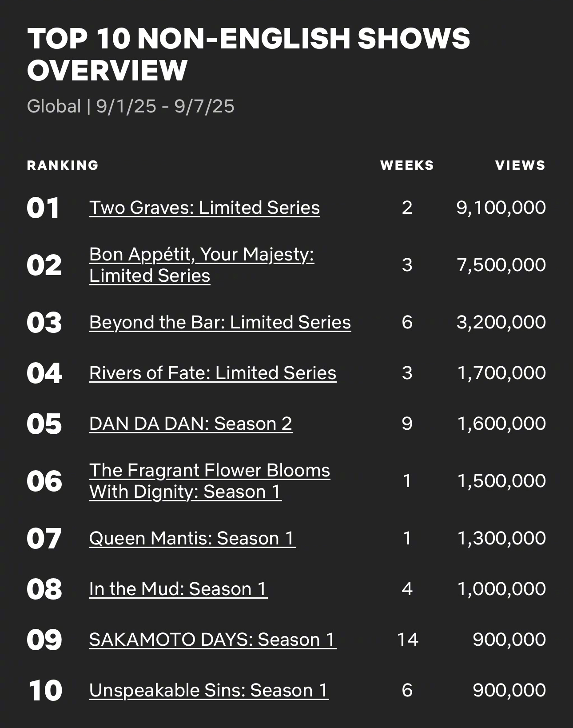Image resolution: width=573 pixels, height=728 pixels.
Task: Click the VIEWS column header
Action: pyautogui.click(x=520, y=165)
